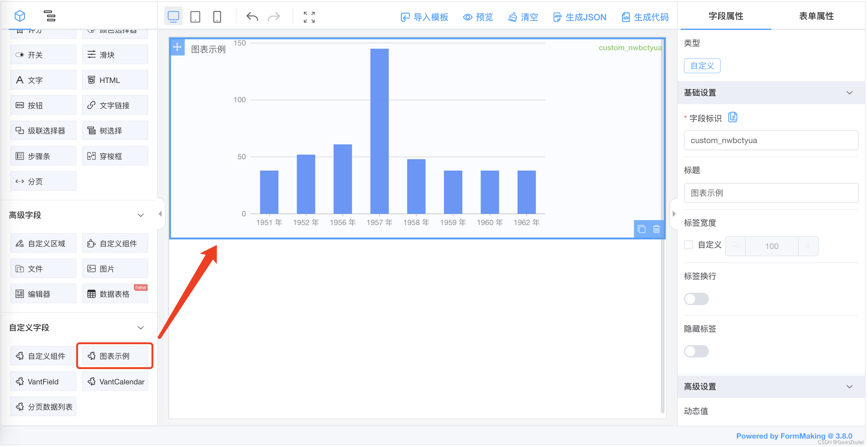The height and width of the screenshot is (447, 868).
Task: Click 导入模板 import template
Action: click(x=425, y=17)
